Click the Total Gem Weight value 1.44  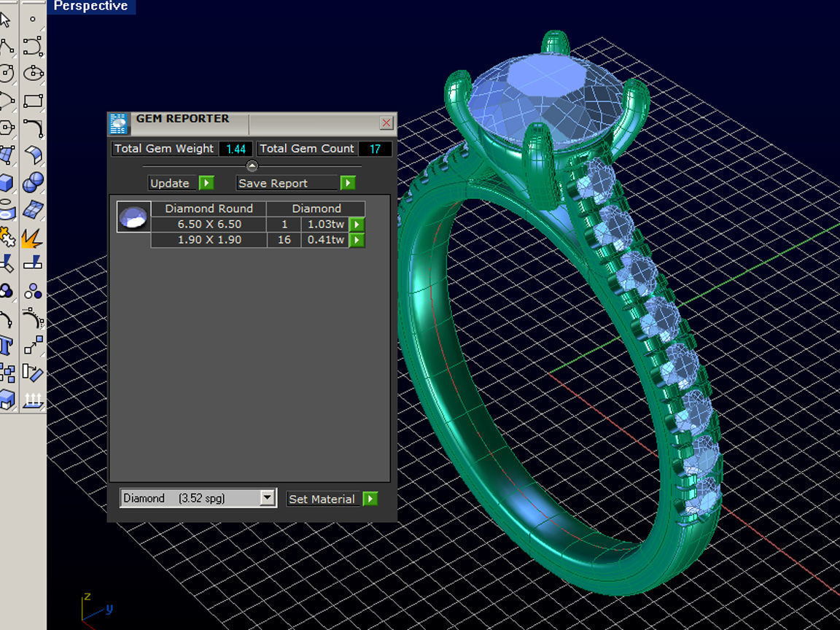[236, 149]
